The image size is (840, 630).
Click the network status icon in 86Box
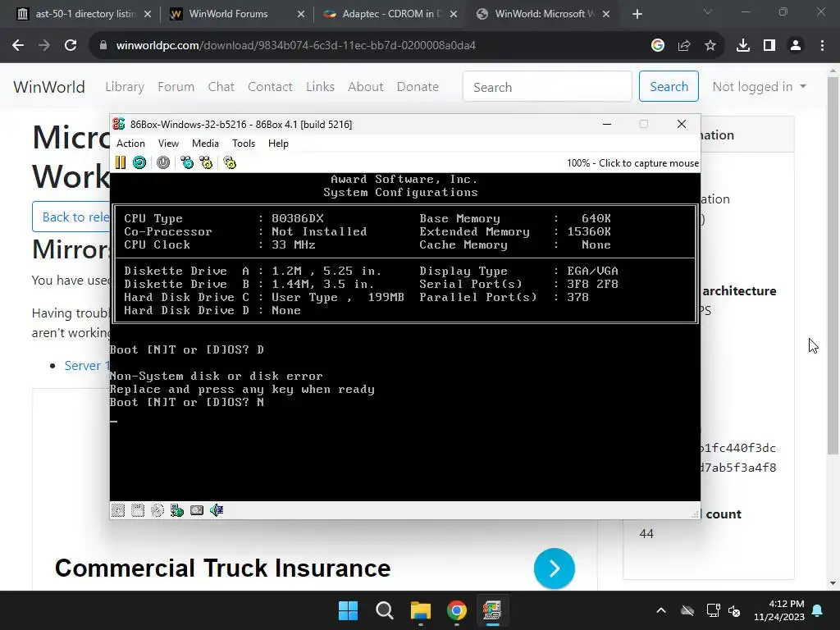177,510
